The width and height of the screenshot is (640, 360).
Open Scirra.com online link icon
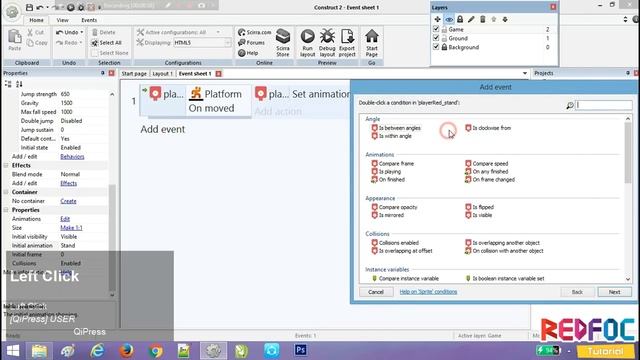[x=242, y=32]
